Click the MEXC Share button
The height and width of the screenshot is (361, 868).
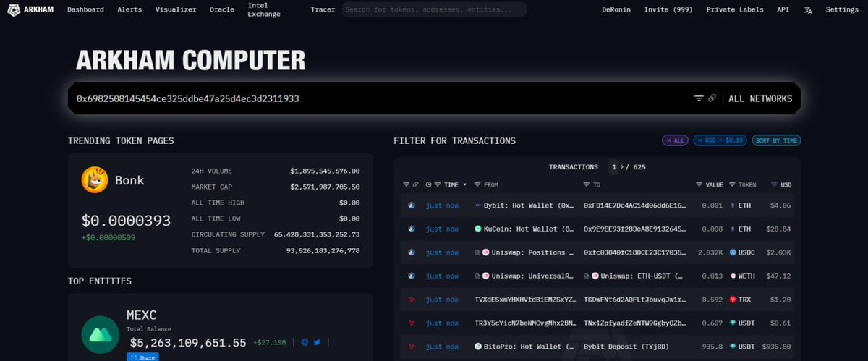click(x=142, y=357)
